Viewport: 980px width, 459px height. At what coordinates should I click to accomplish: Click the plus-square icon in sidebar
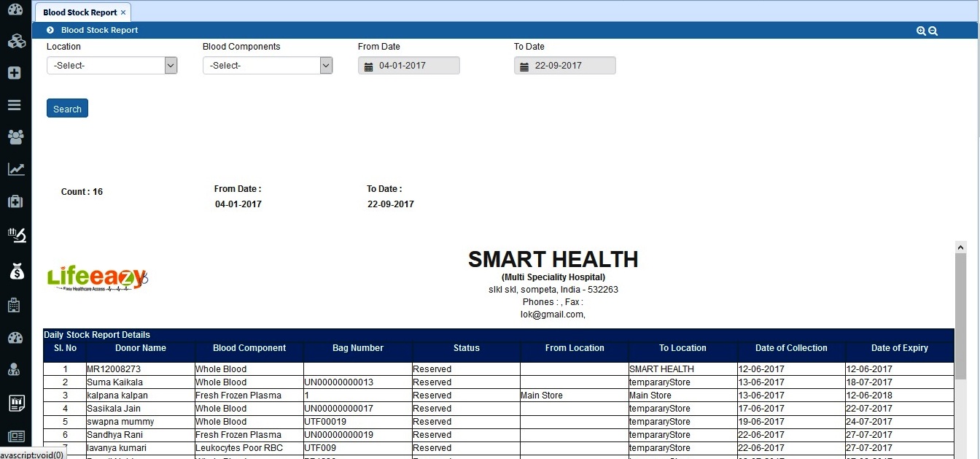pos(15,73)
